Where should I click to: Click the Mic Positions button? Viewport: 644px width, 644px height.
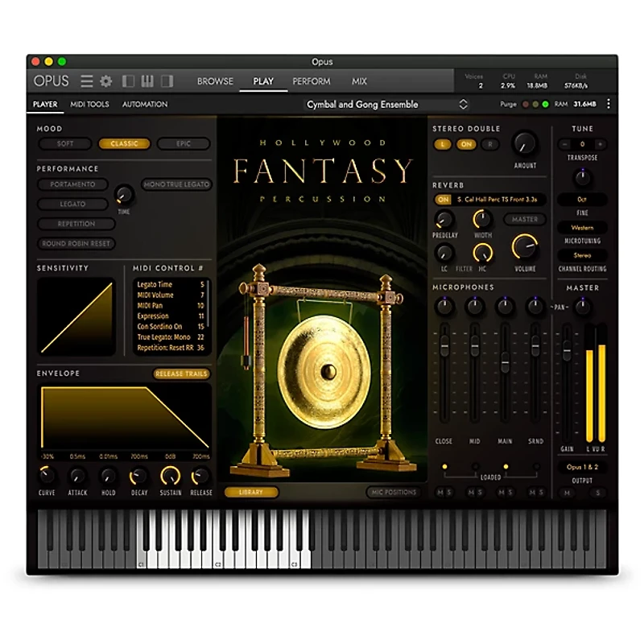click(394, 492)
